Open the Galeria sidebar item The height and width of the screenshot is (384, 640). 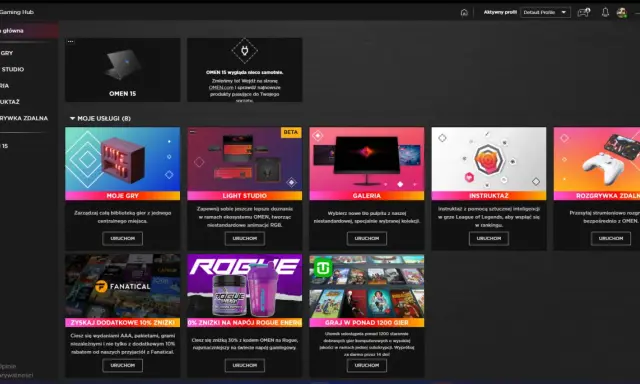pyautogui.click(x=4, y=86)
